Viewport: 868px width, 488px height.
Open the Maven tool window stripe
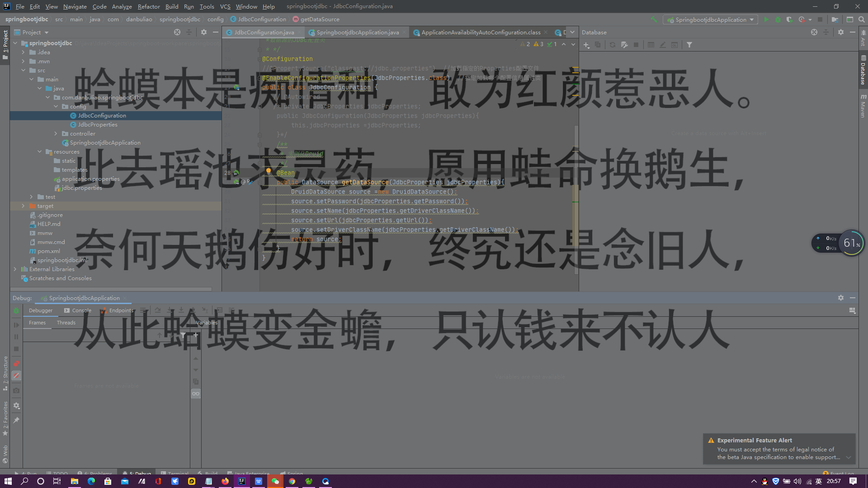[x=863, y=106]
